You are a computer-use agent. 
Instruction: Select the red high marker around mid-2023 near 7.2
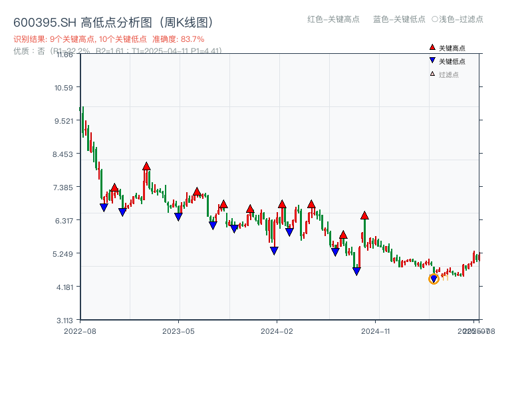coord(197,192)
